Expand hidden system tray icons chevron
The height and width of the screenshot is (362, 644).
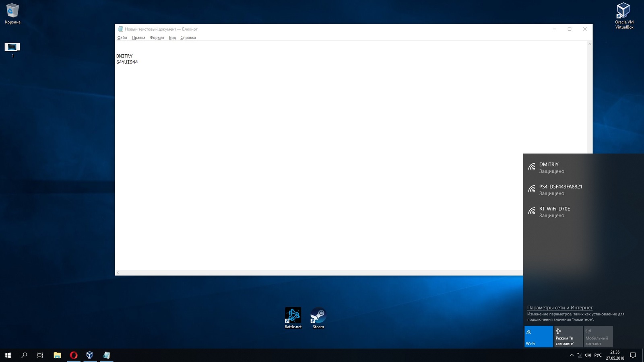tap(572, 355)
